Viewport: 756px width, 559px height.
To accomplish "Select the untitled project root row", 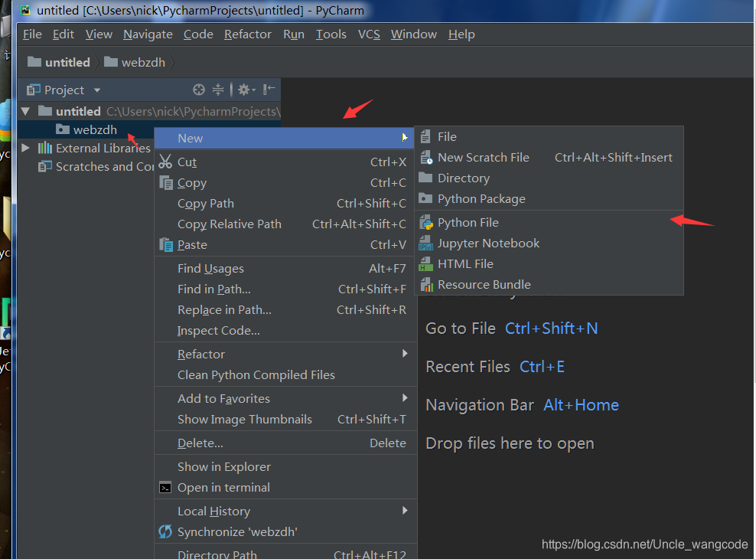I will click(x=149, y=111).
